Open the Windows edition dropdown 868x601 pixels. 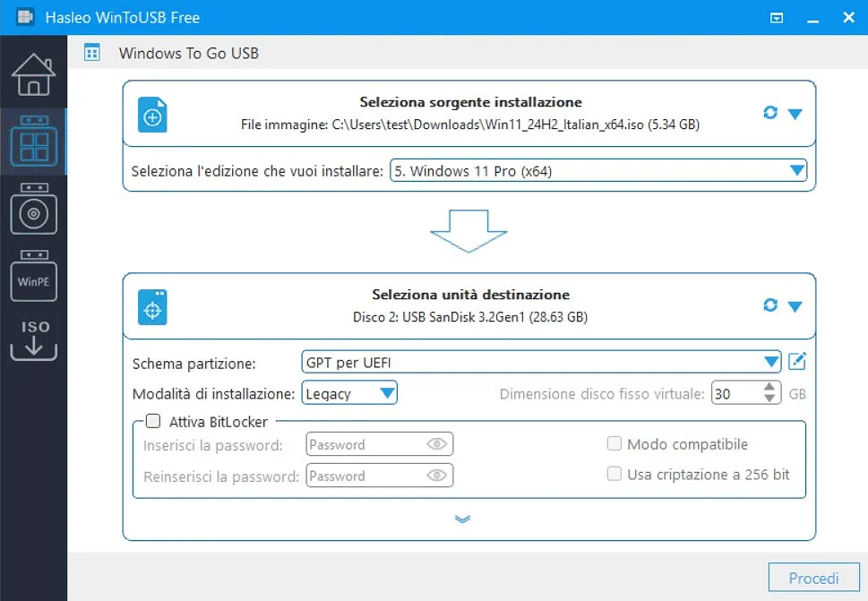tap(796, 170)
